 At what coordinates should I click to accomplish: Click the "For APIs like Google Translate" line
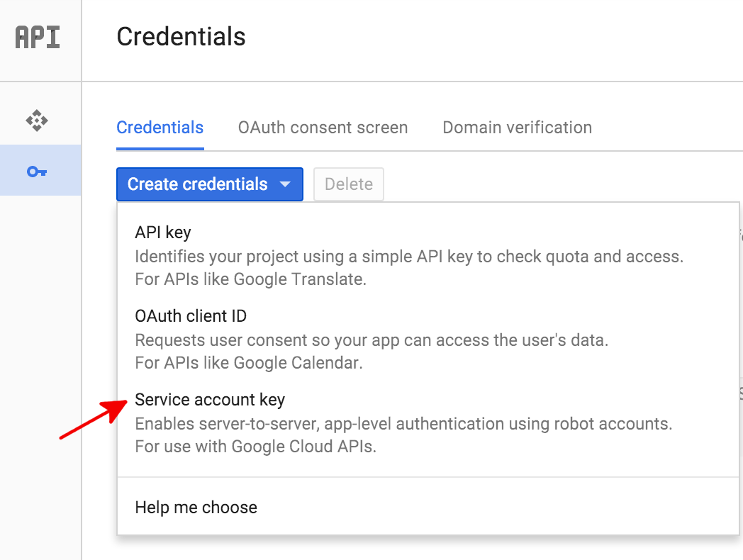250,279
